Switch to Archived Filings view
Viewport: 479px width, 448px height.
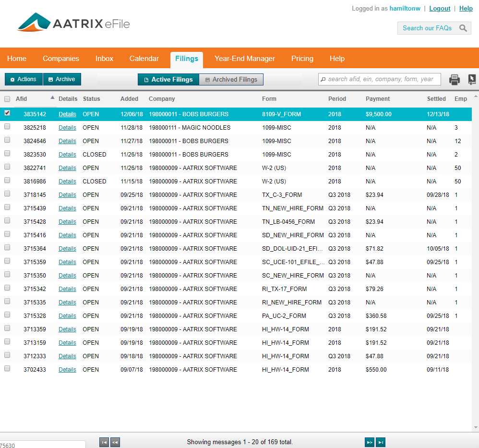pos(231,80)
